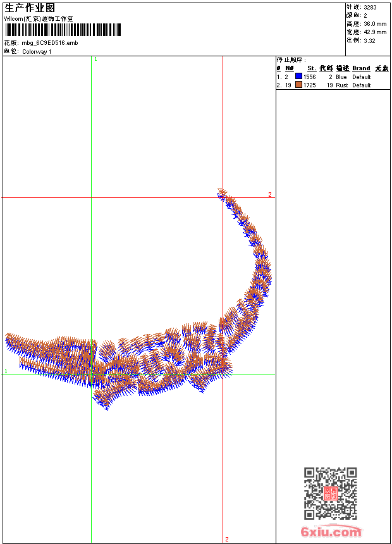The image size is (392, 544).
Task: Click the barcode under the Wilcom title
Action: click(63, 30)
